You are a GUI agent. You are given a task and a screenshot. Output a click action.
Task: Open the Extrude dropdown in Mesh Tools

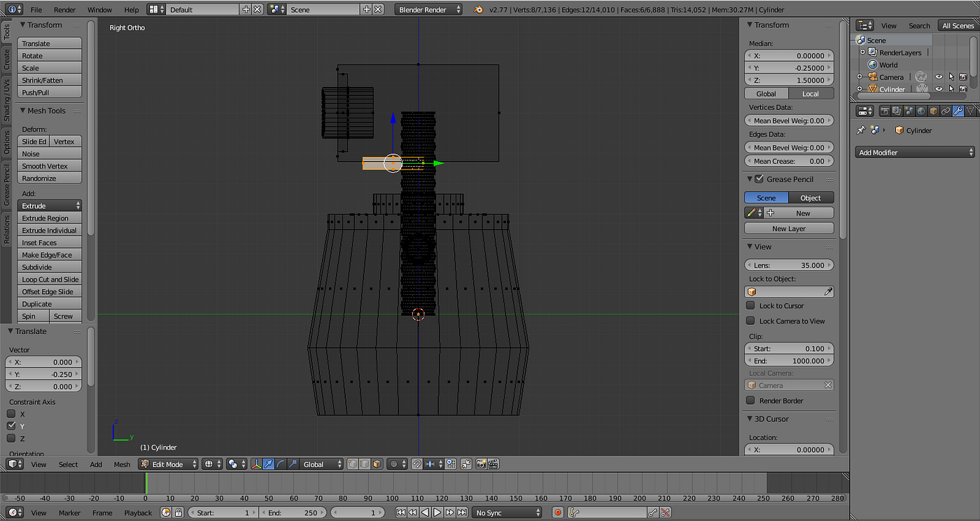(x=50, y=206)
